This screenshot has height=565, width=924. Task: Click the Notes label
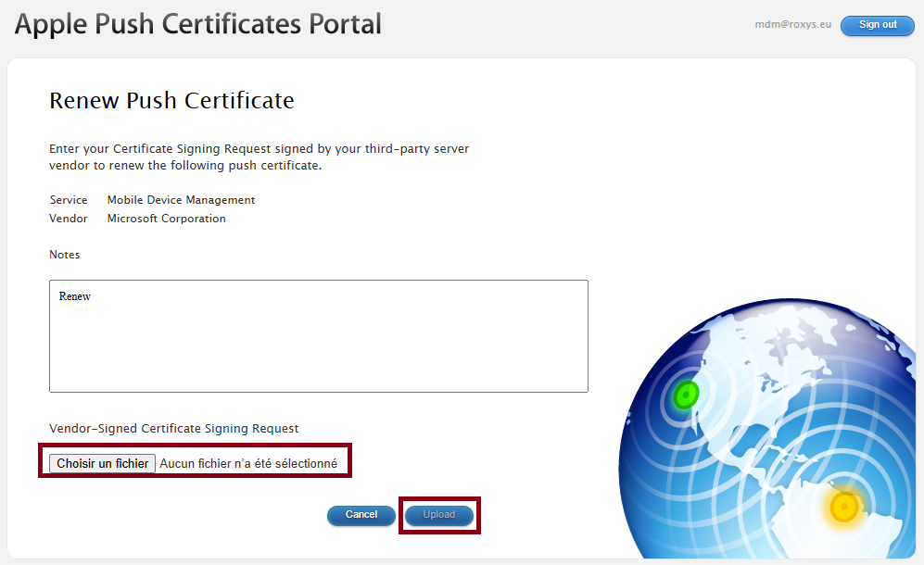point(65,255)
